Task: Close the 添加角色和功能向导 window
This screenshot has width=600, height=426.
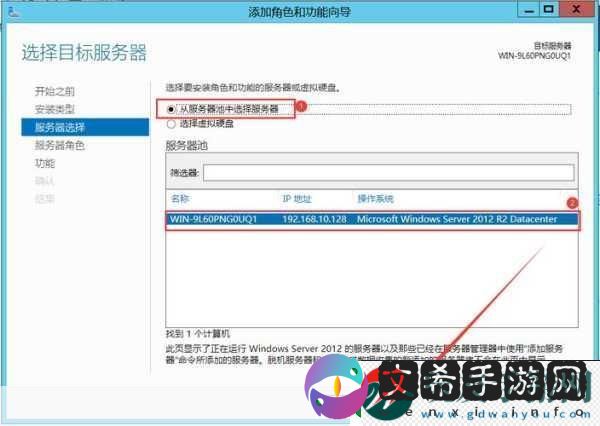Action: point(576,10)
